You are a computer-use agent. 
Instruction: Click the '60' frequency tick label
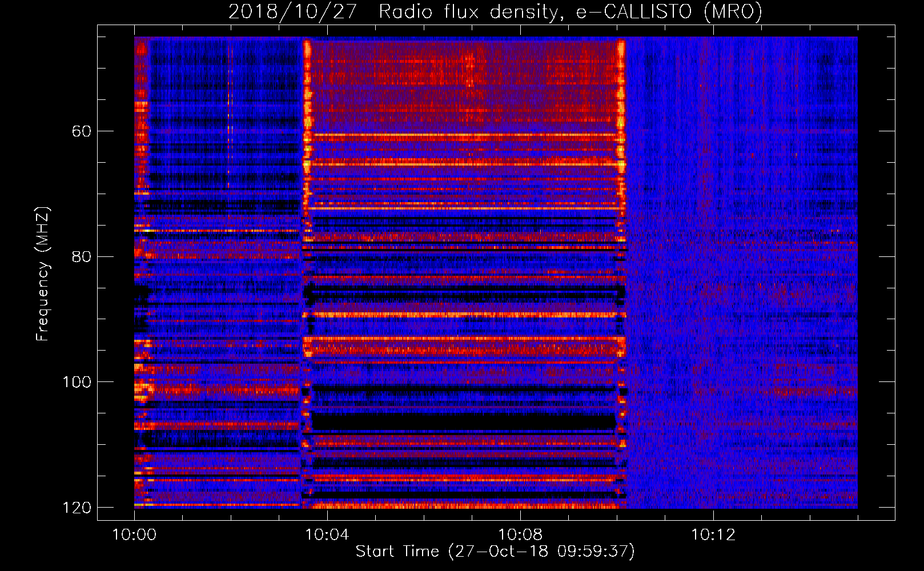coord(81,131)
